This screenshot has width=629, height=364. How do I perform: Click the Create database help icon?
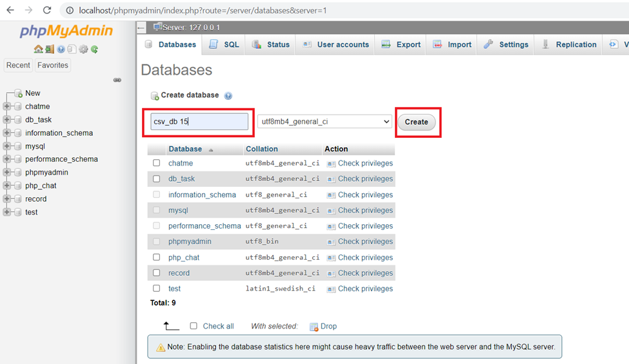[228, 96]
